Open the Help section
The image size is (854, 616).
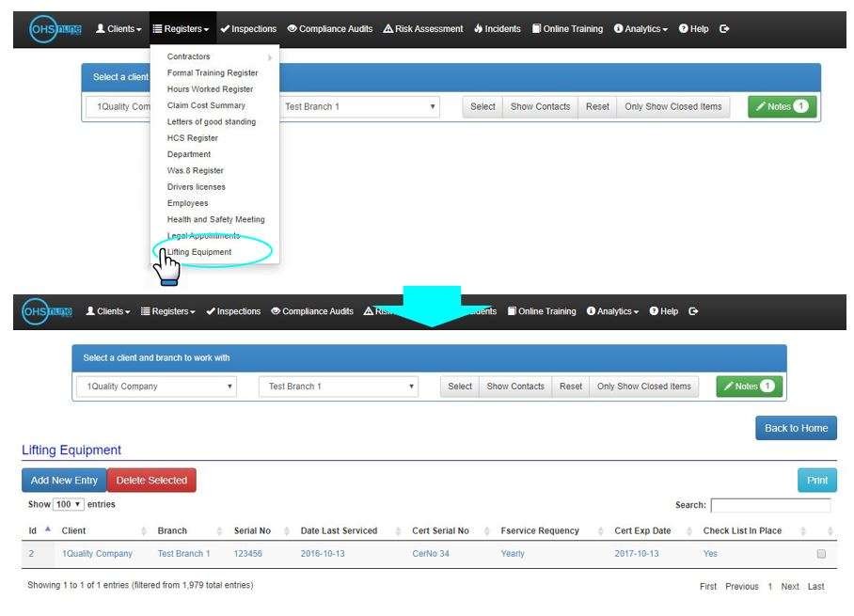click(x=694, y=28)
